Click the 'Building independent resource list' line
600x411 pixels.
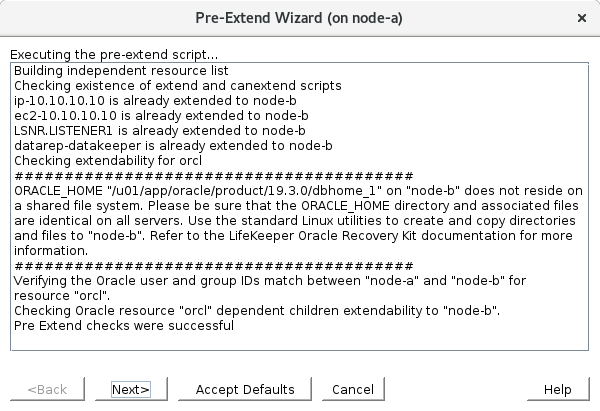[121, 71]
